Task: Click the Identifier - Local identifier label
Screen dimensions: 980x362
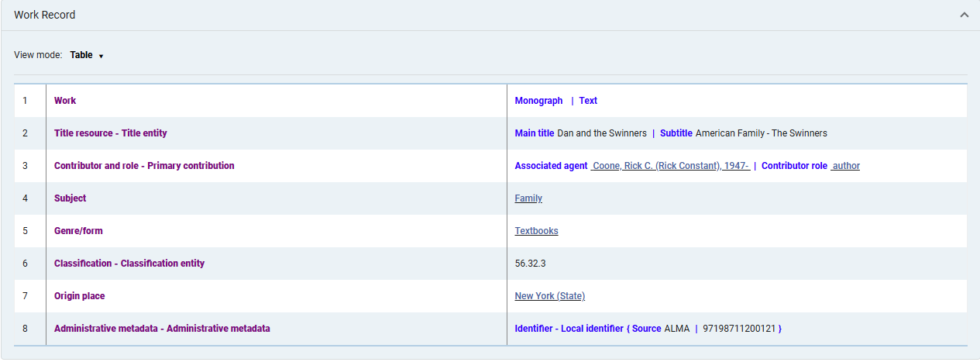Action: point(569,329)
